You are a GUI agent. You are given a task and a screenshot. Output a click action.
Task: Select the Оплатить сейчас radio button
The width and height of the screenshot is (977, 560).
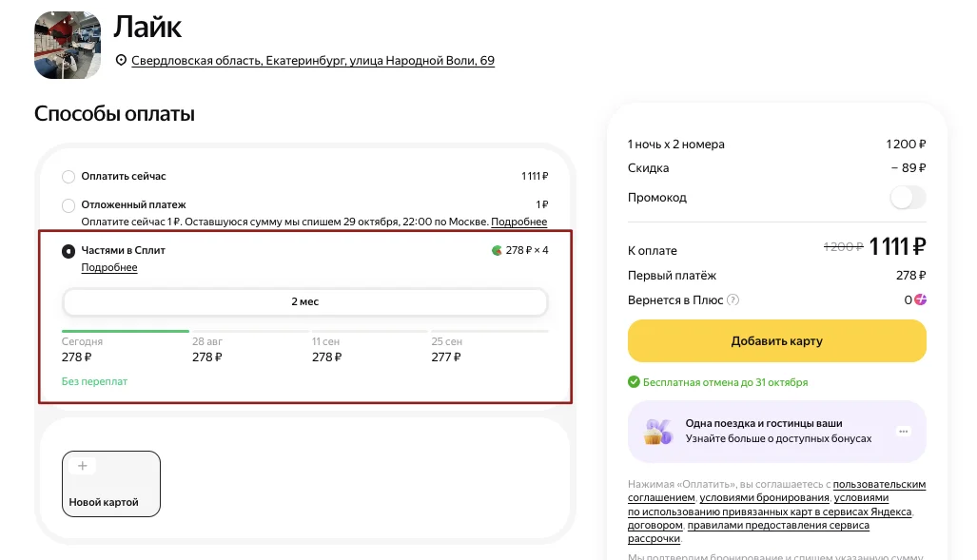point(68,177)
